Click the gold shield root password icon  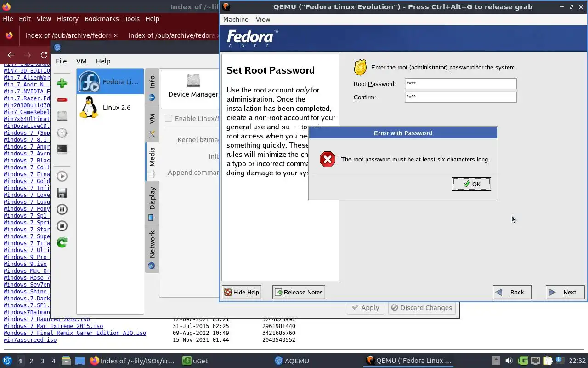coord(360,68)
